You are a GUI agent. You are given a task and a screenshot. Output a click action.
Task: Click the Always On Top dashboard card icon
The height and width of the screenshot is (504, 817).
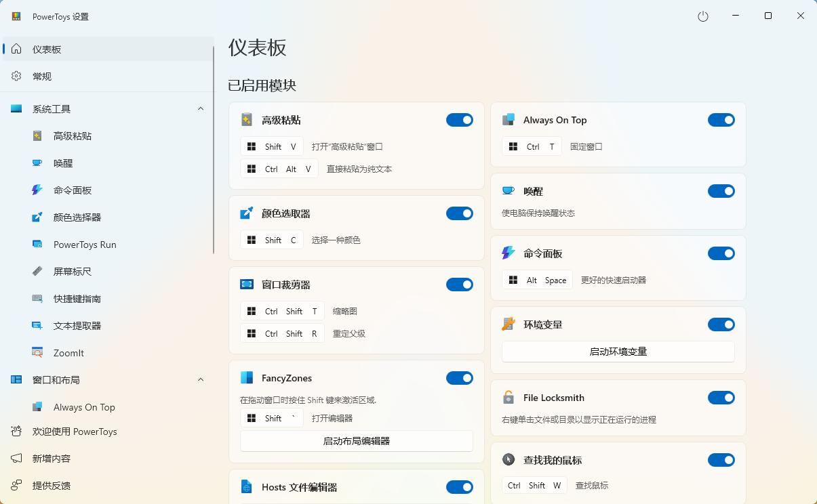(x=509, y=120)
